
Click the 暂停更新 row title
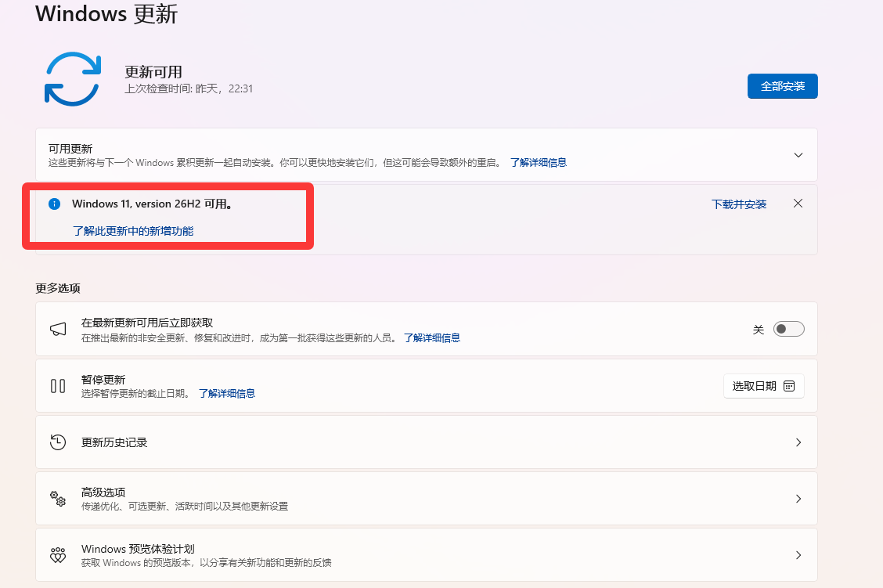click(x=103, y=380)
